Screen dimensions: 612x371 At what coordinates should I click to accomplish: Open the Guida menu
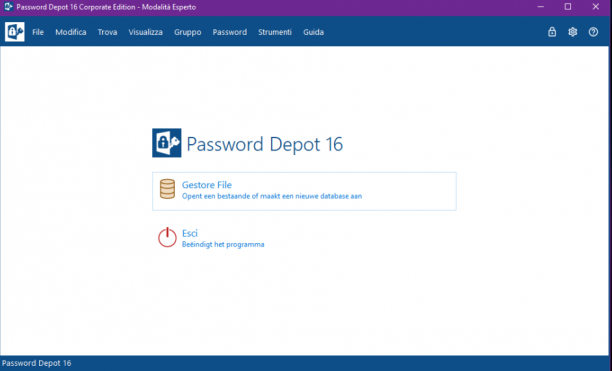[313, 32]
